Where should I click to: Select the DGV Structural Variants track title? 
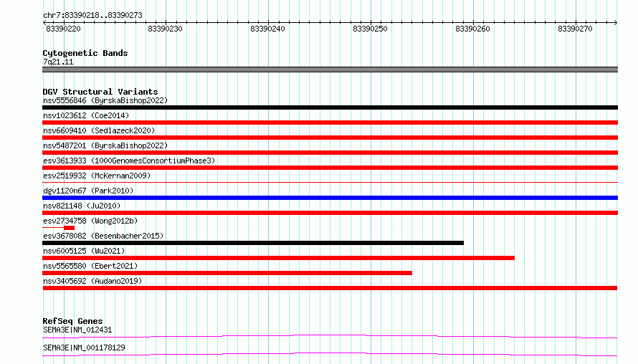pos(100,92)
